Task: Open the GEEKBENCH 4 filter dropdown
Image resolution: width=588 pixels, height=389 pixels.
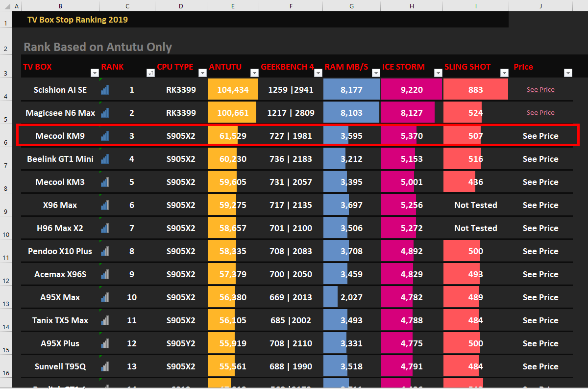Action: point(318,73)
